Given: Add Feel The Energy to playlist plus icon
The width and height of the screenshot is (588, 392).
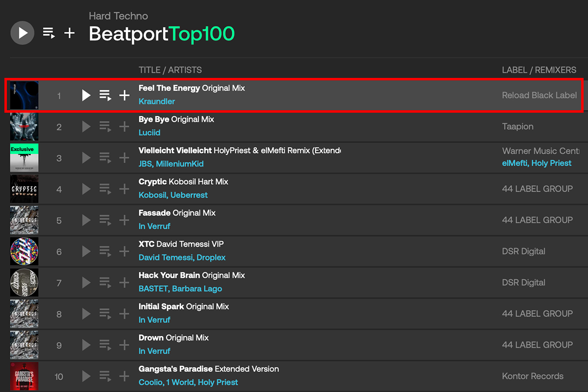Looking at the screenshot, I should pyautogui.click(x=124, y=95).
